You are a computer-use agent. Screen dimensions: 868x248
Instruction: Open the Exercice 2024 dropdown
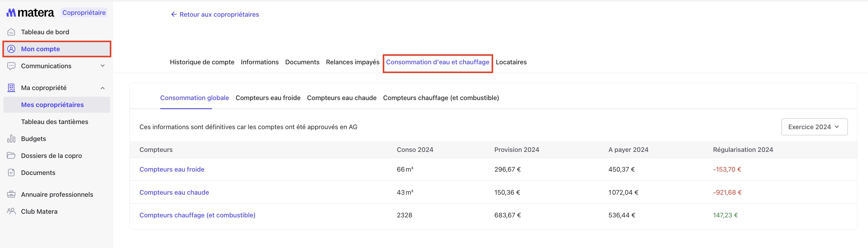[814, 127]
